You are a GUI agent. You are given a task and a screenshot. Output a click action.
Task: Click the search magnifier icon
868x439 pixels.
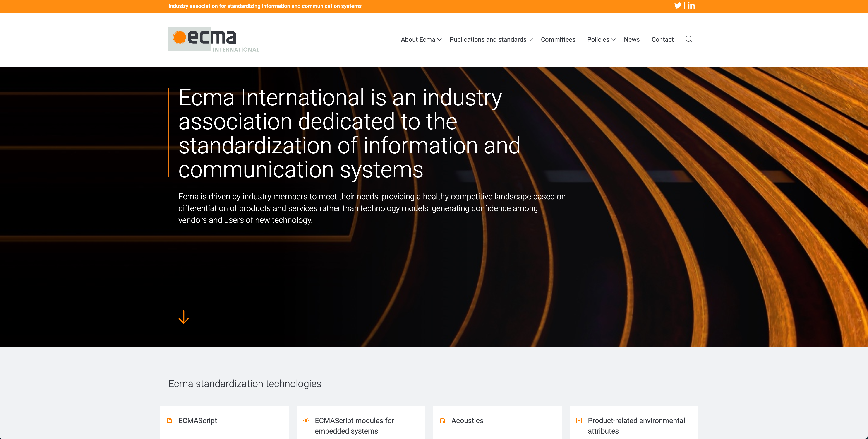[x=689, y=39]
